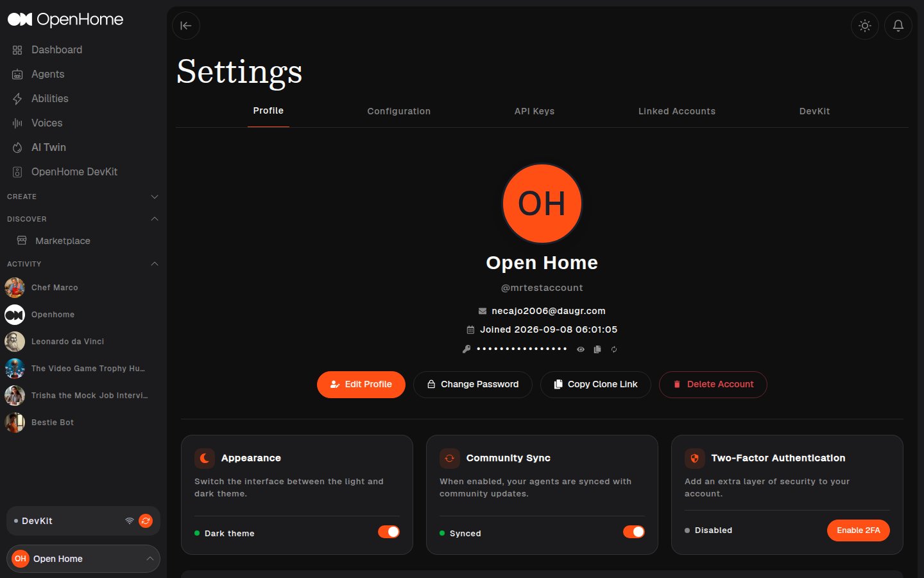Collapse the sidebar with the arrow button
The image size is (924, 578).
coord(186,26)
